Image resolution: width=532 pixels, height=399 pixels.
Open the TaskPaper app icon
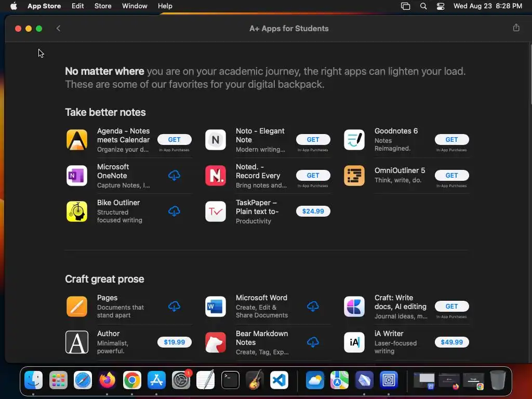click(x=216, y=211)
